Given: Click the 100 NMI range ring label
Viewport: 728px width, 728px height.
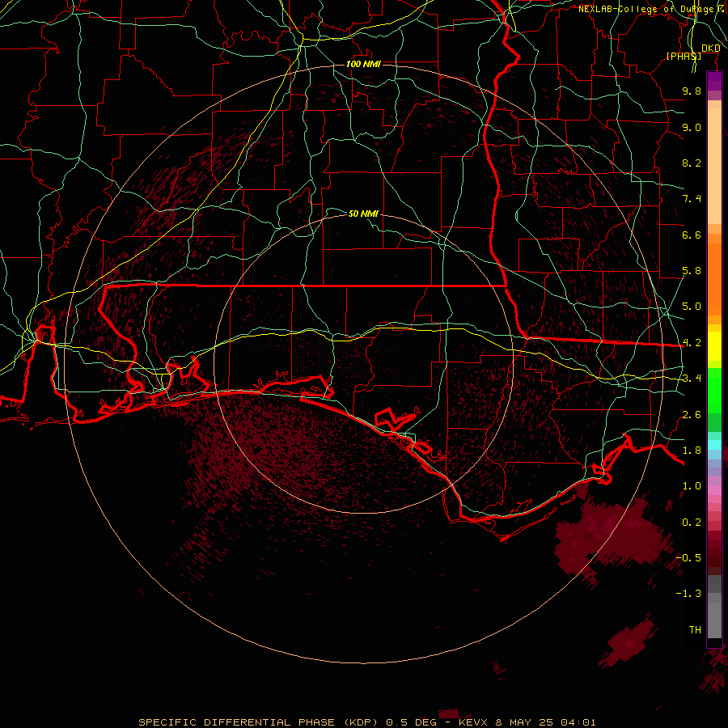Looking at the screenshot, I should click(363, 64).
